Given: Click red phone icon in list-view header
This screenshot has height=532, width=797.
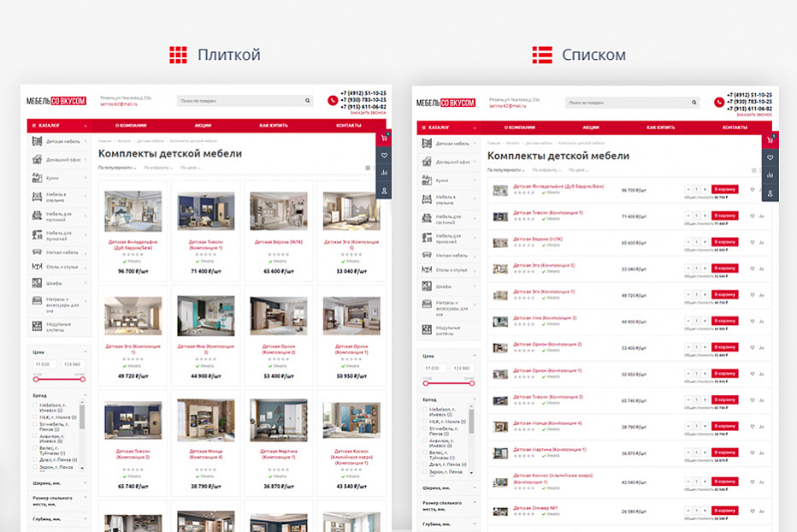Looking at the screenshot, I should (x=719, y=103).
